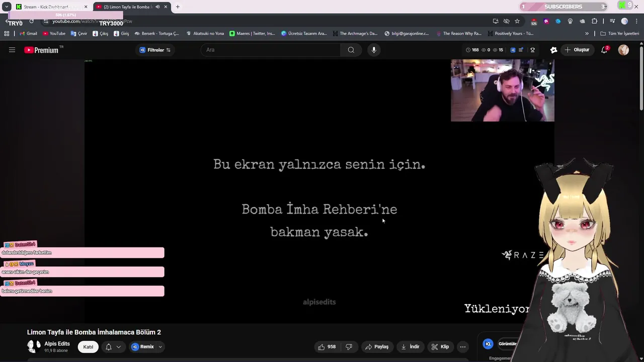This screenshot has height=362, width=644.
Task: Open the extension with the red 125 badge
Action: coord(534,22)
